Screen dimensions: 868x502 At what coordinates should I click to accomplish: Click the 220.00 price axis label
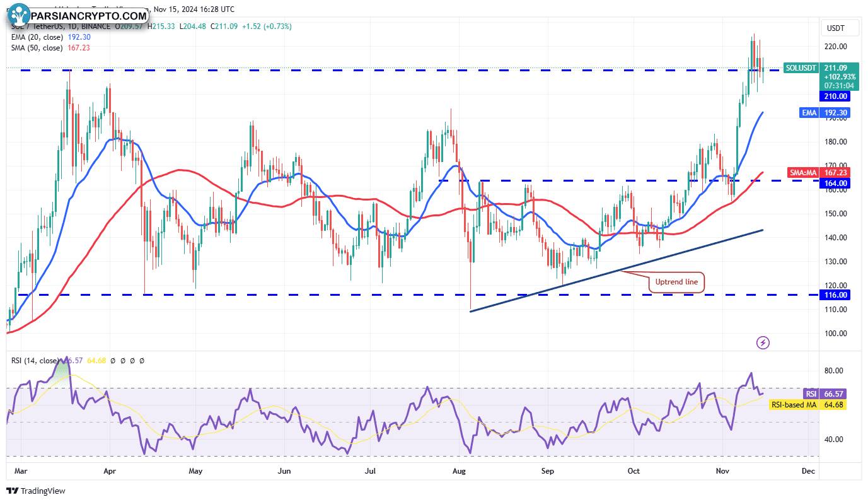(x=835, y=47)
